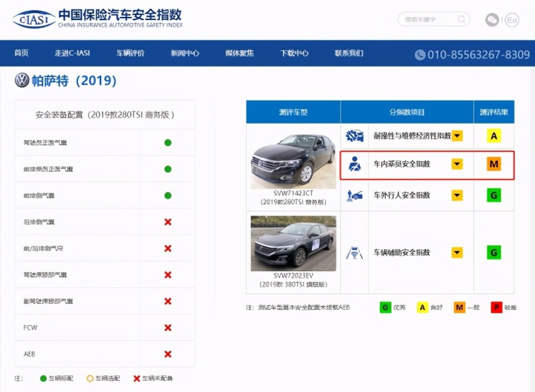535x392 pixels.
Task: Open the 车辆评价 nav item
Action: click(x=131, y=53)
